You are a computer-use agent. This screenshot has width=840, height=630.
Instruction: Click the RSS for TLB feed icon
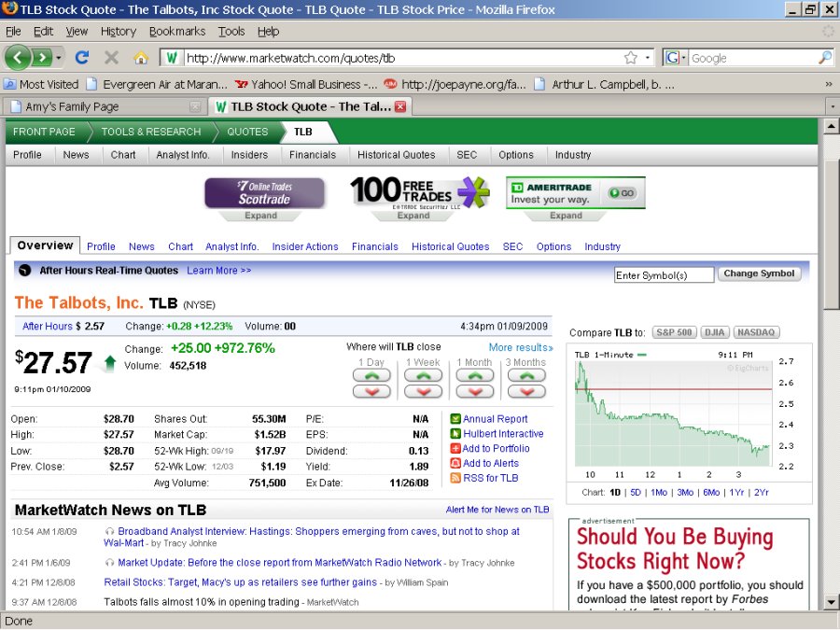[455, 478]
